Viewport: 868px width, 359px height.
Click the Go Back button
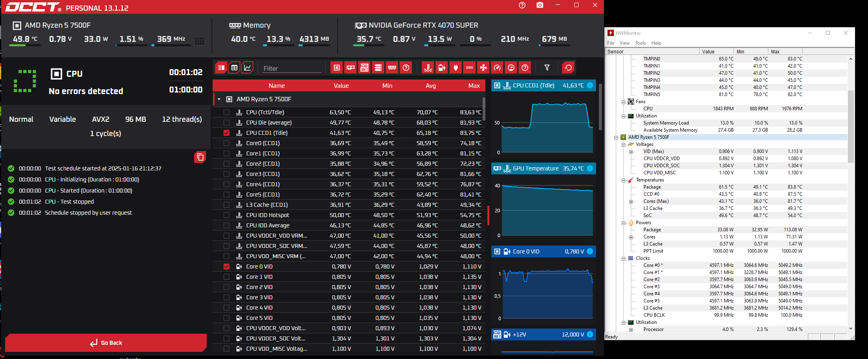tap(106, 343)
